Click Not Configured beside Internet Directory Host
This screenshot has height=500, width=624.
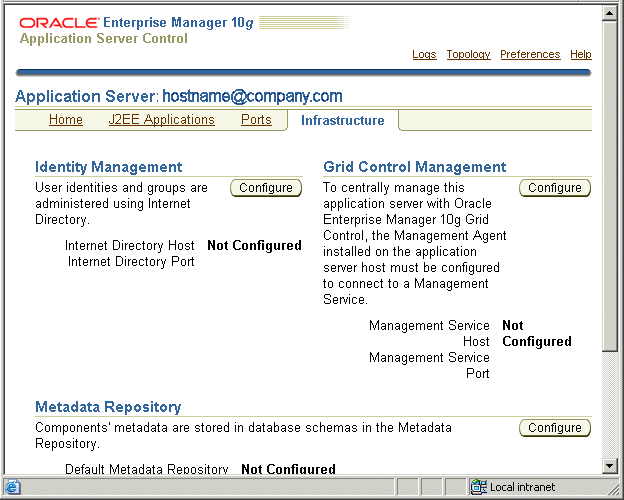tap(254, 246)
